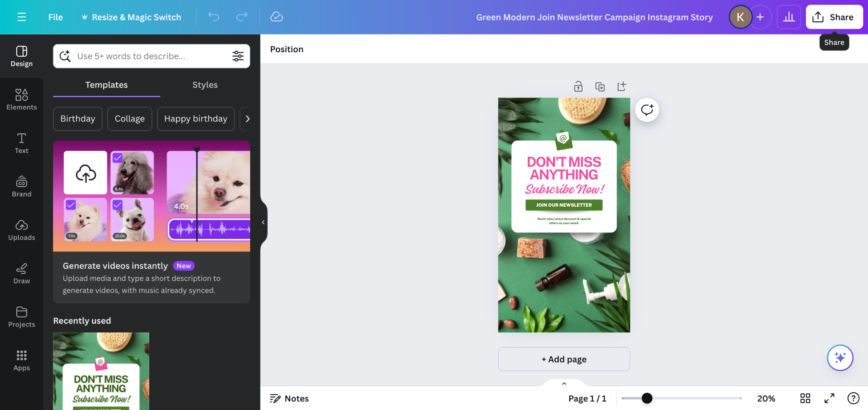The image size is (868, 410).
Task: Click the lock page icon above canvas
Action: [578, 87]
